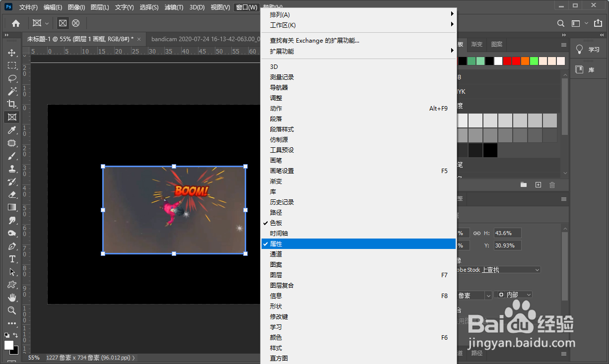
Task: Open the swatches panel options menu
Action: click(564, 45)
